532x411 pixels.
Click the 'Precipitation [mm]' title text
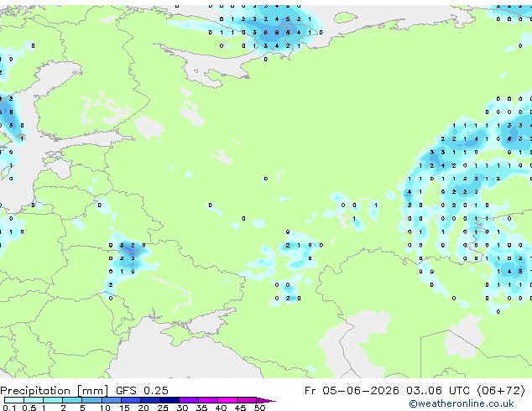55,391
